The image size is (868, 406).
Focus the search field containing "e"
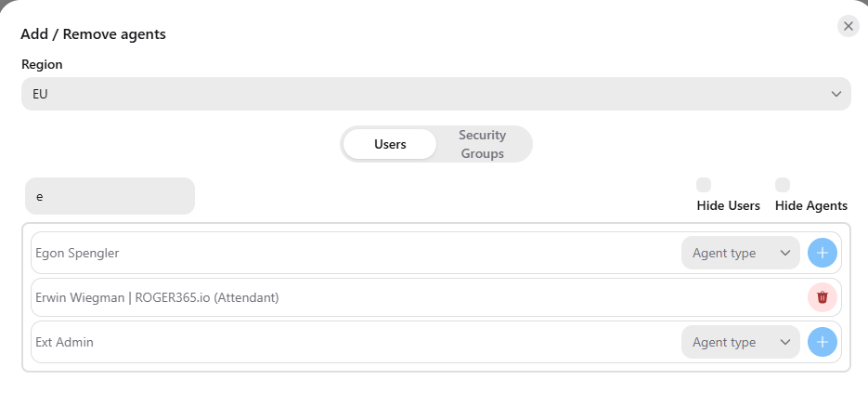tap(110, 196)
